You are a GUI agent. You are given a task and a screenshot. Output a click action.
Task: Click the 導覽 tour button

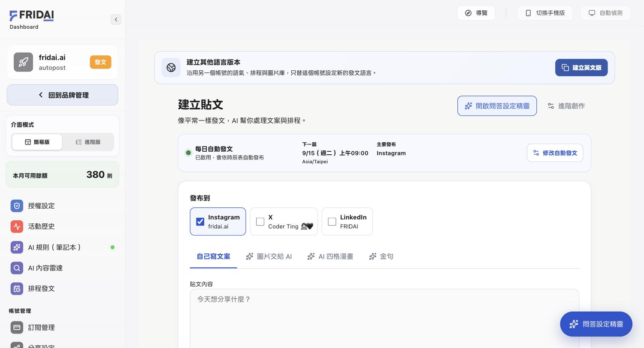point(476,13)
